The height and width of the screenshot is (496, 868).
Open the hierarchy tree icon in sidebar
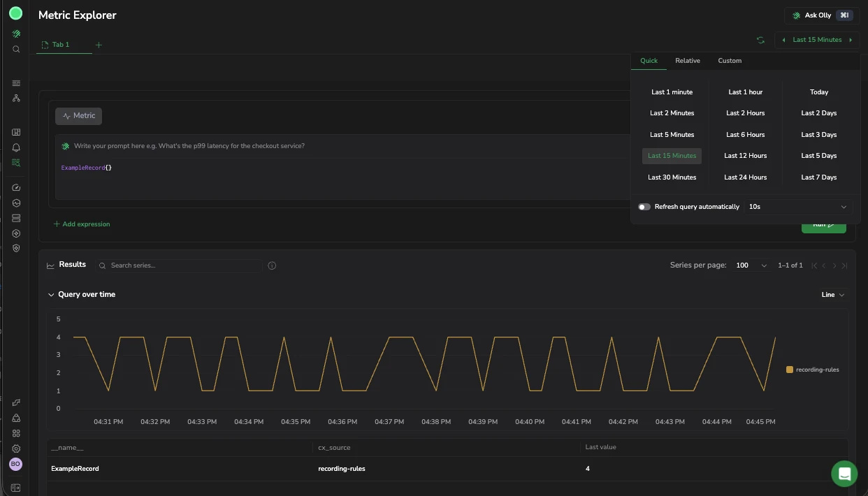pos(16,99)
